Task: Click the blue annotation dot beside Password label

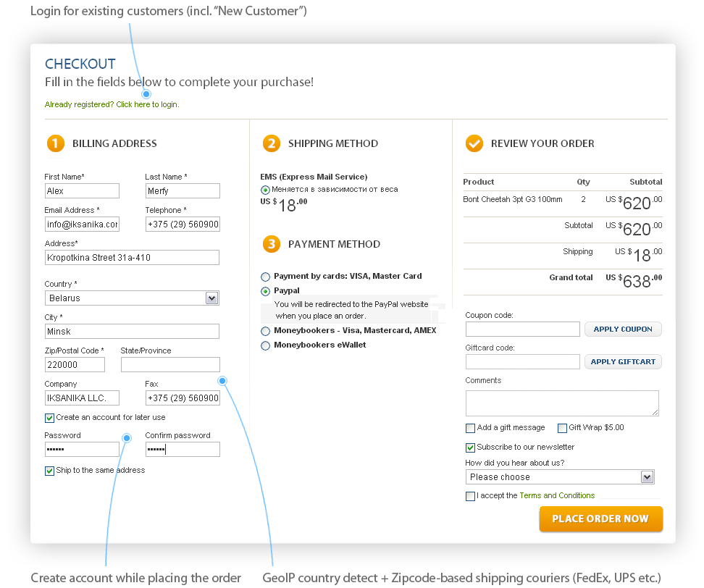Action: coord(127,438)
